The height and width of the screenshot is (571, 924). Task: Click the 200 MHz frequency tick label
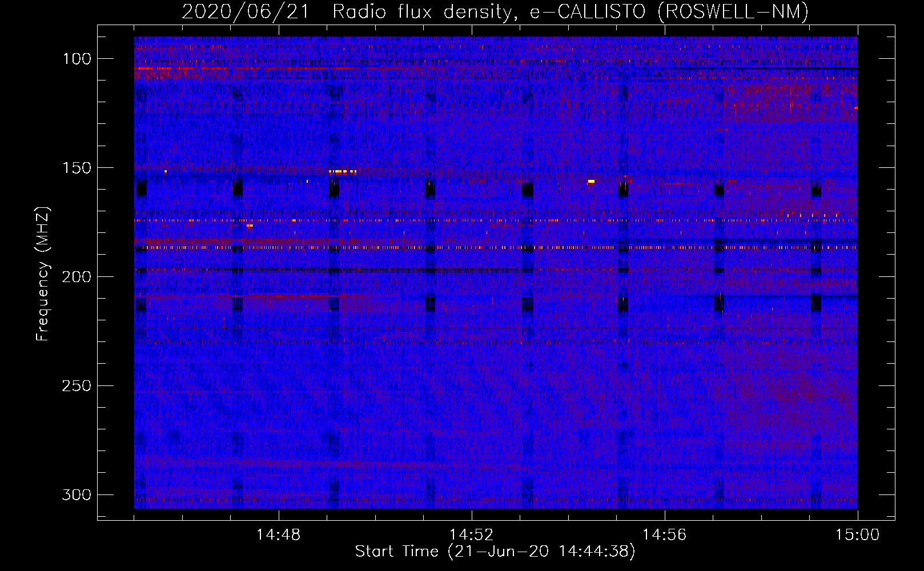click(77, 277)
